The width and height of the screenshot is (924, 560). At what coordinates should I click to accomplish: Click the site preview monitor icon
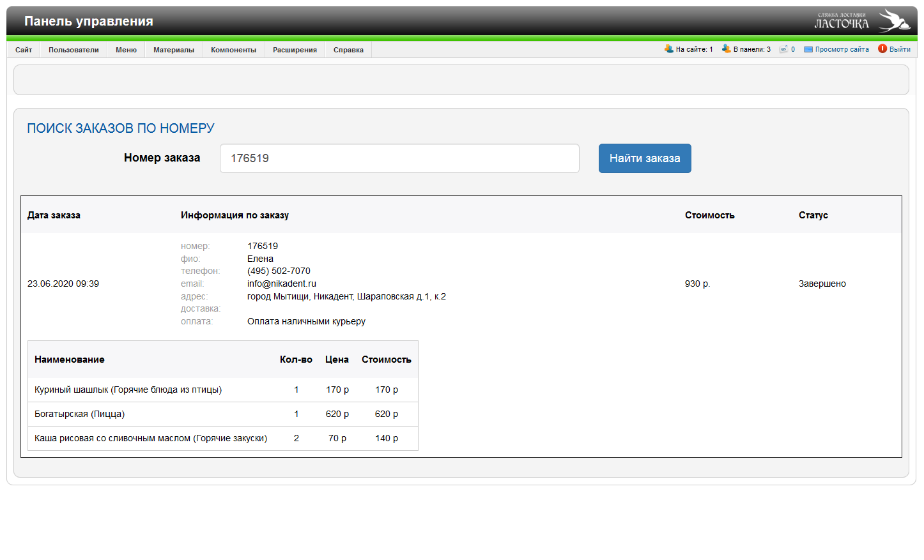pos(808,49)
